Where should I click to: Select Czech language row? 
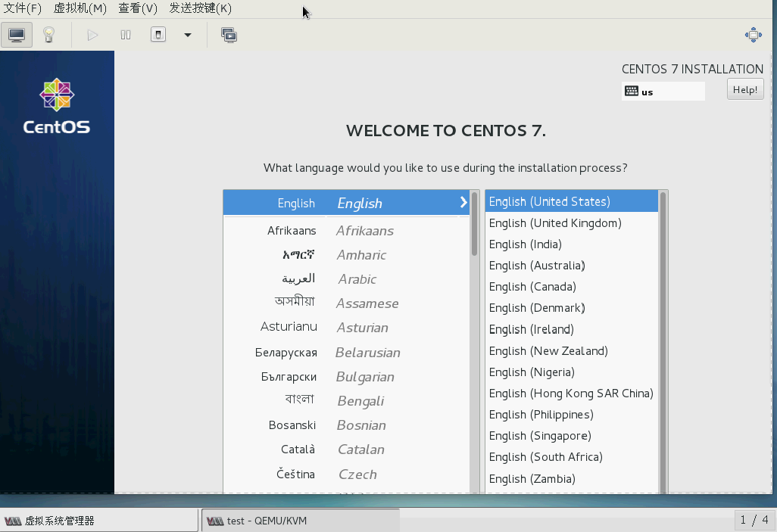coord(346,474)
